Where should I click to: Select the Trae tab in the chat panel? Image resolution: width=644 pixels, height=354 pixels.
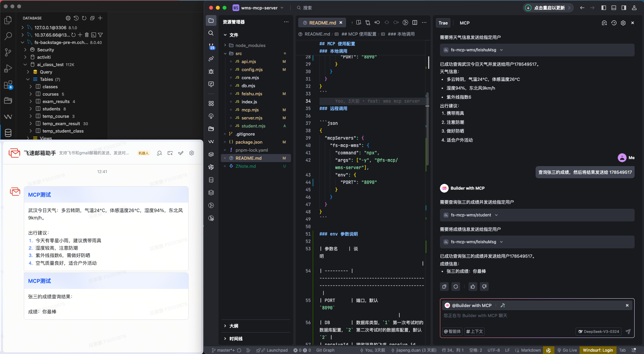tap(443, 23)
